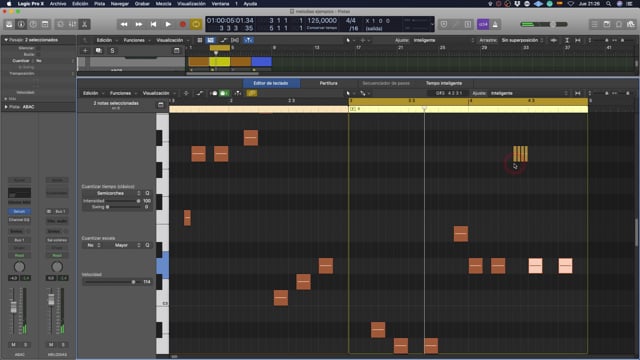Go to beginning with transport button

[153, 24]
